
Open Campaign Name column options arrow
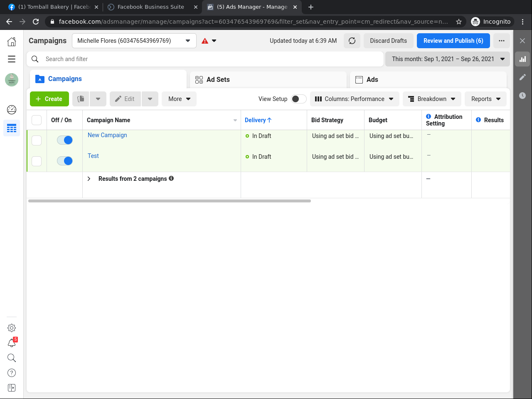point(235,121)
